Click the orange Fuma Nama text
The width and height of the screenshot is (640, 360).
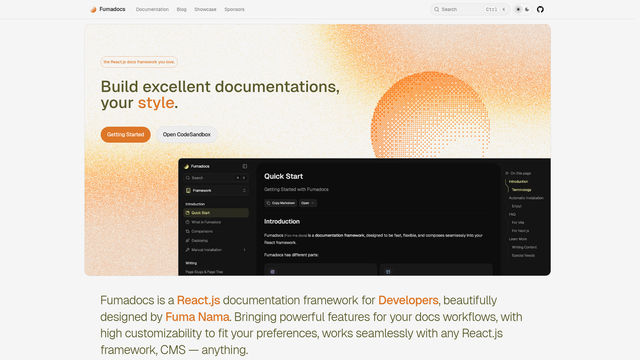[197, 317]
